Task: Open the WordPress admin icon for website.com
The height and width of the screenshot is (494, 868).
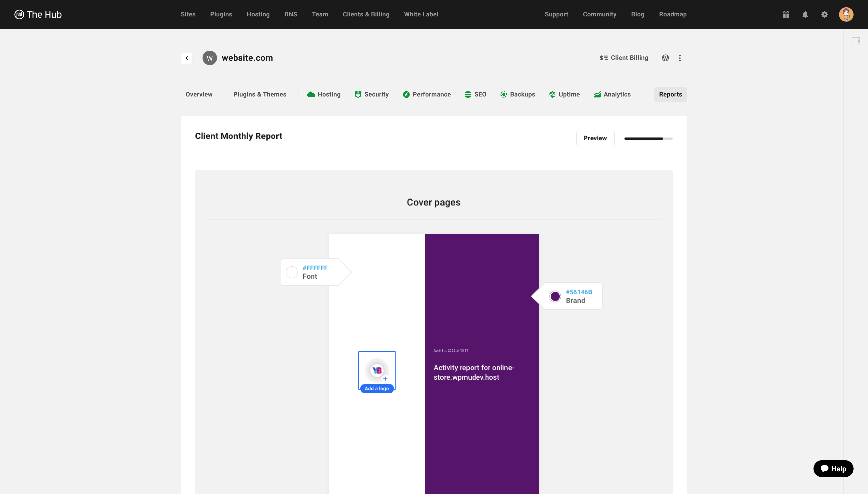Action: [665, 58]
